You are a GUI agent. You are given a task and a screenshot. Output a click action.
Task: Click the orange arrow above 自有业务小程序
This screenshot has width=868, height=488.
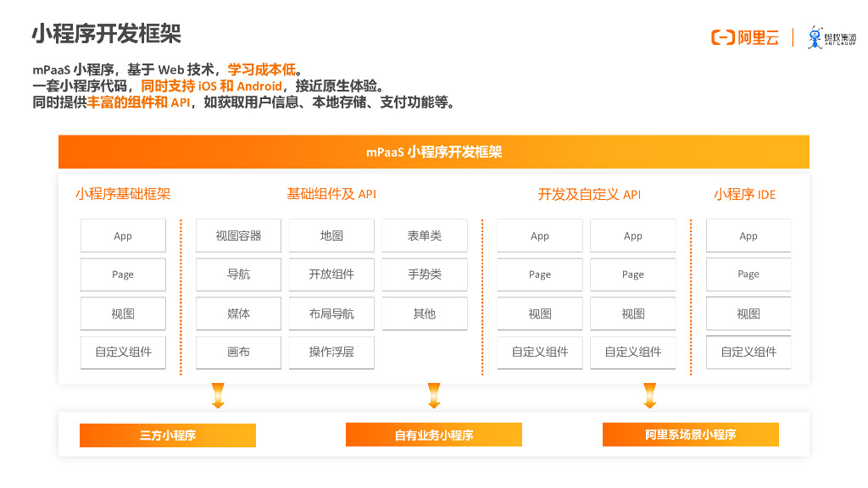click(x=434, y=393)
